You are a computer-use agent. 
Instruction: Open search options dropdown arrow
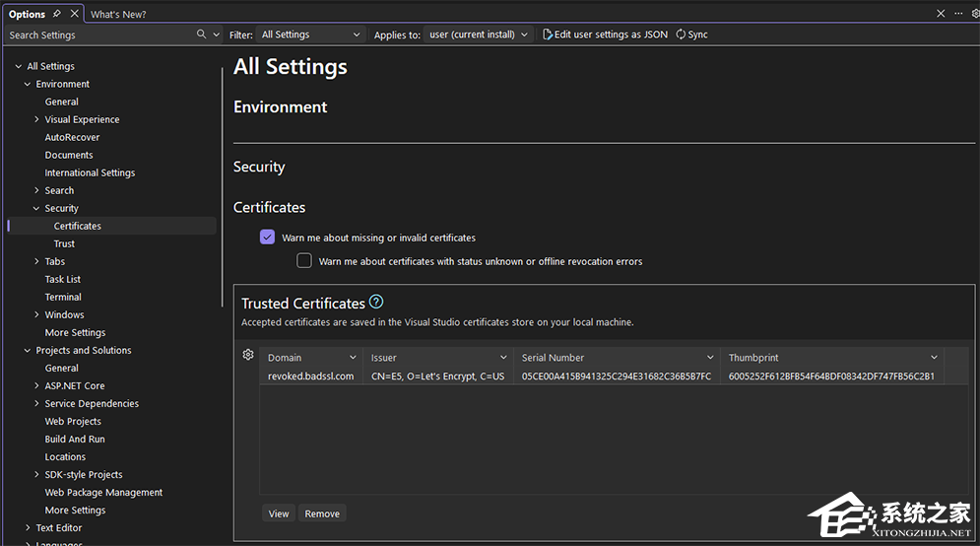coord(217,34)
